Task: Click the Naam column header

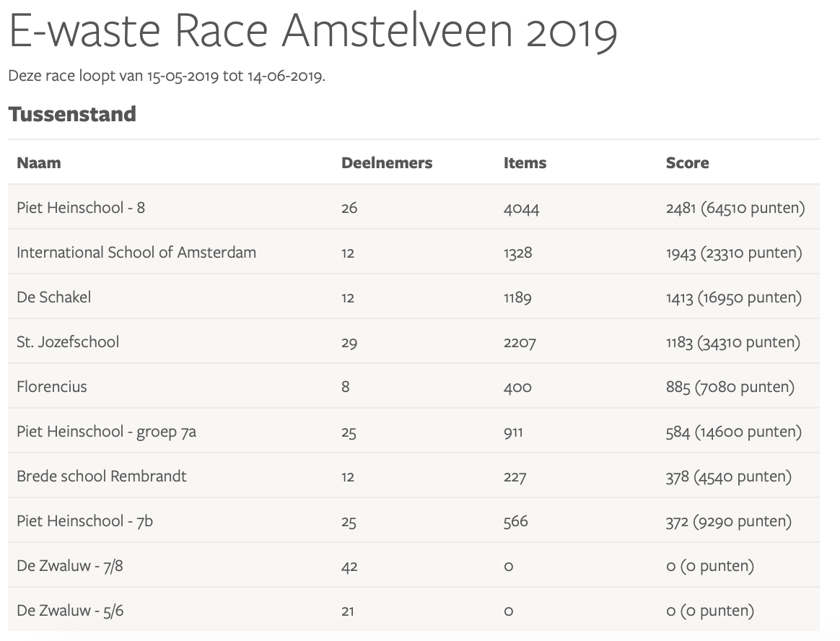Action: coord(39,163)
